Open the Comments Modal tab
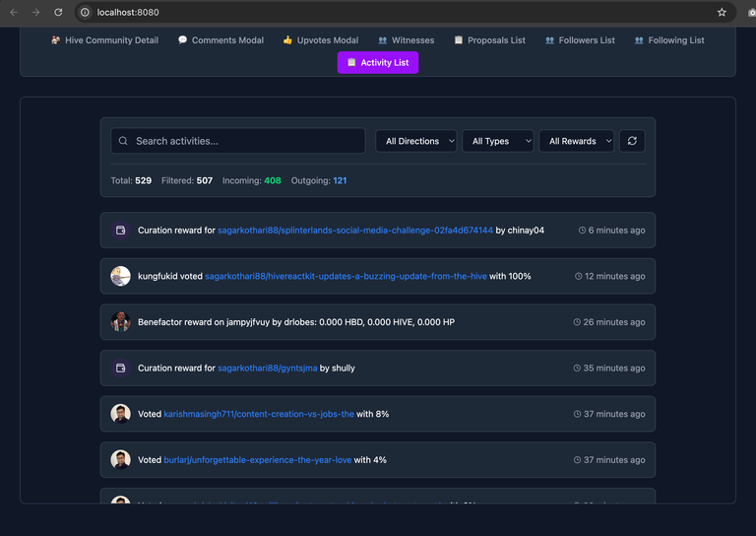756x536 pixels. coord(220,40)
